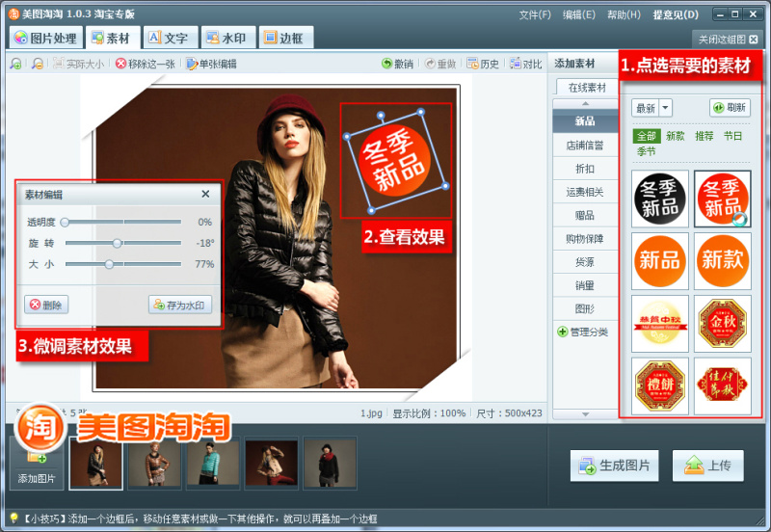
Task: Open the 提意见(D) menu
Action: coord(676,14)
